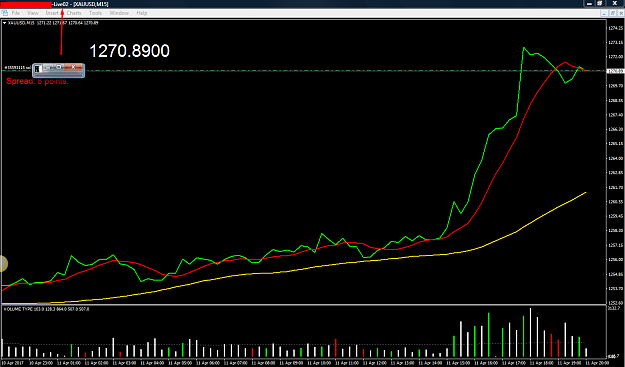
Task: Open the File menu
Action: tap(16, 13)
